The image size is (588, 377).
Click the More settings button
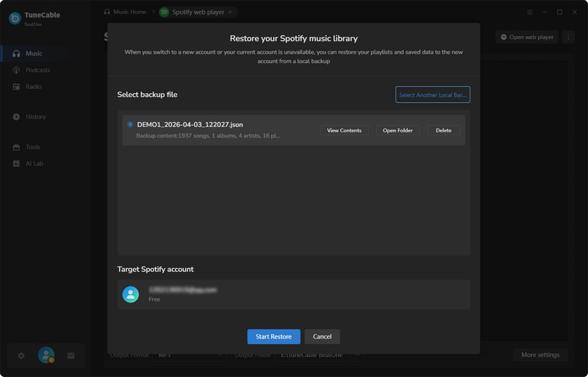pyautogui.click(x=540, y=355)
